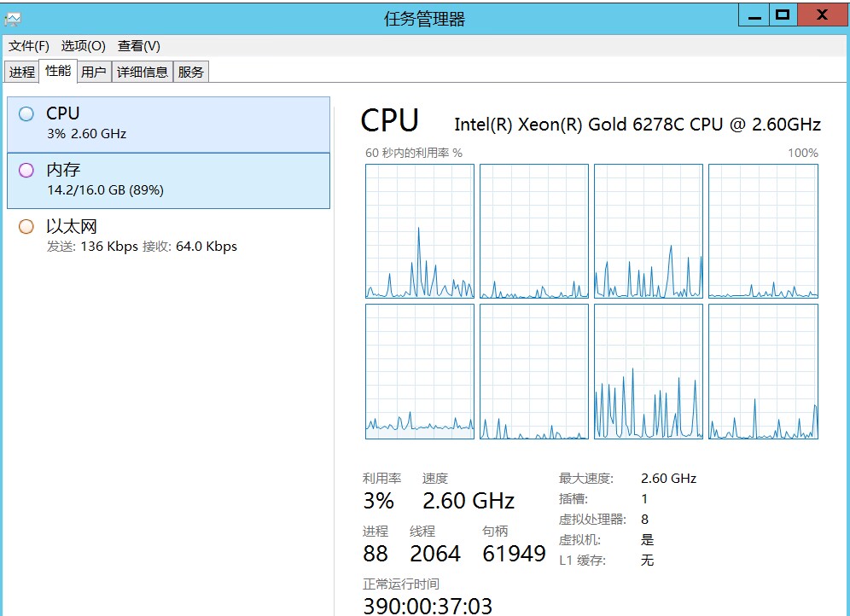The image size is (850, 616).
Task: Select the 内存 14.2/16.0 GB entry
Action: pyautogui.click(x=168, y=180)
